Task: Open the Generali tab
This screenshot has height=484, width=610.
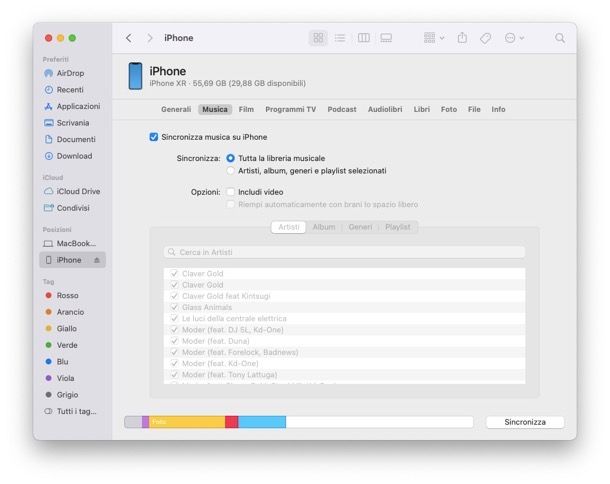Action: point(176,109)
